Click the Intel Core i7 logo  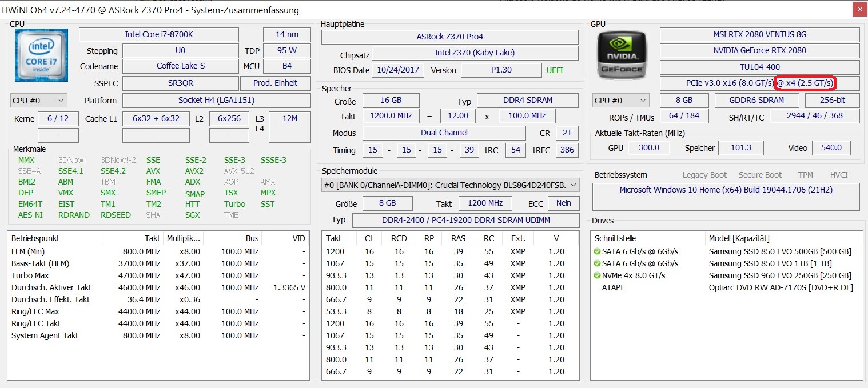(x=41, y=56)
